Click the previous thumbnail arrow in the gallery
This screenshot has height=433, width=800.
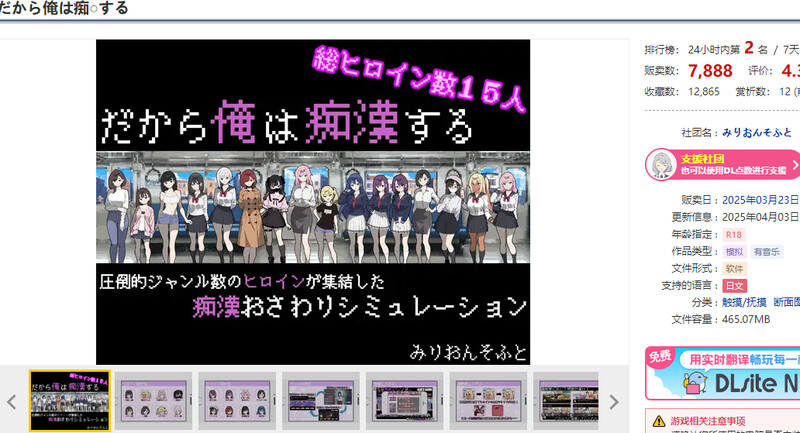coord(12,401)
